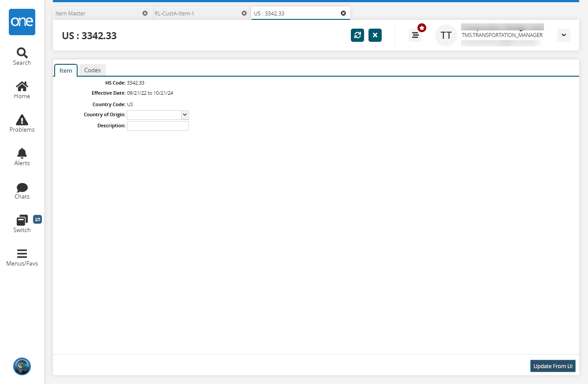
Task: Click the Description text field
Action: [158, 126]
